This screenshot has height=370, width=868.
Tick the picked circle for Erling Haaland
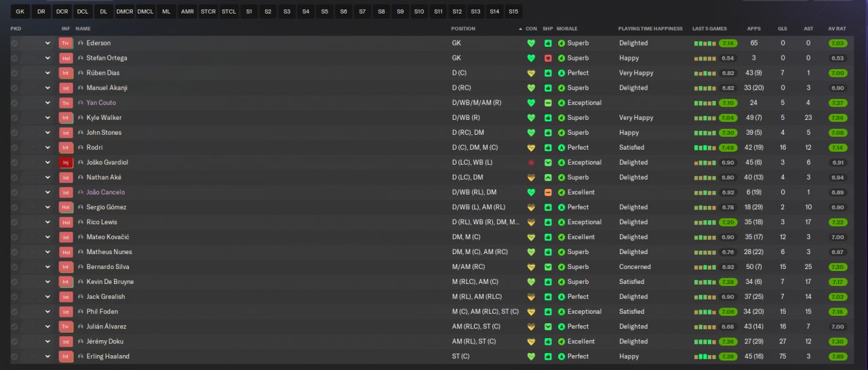[x=14, y=356]
